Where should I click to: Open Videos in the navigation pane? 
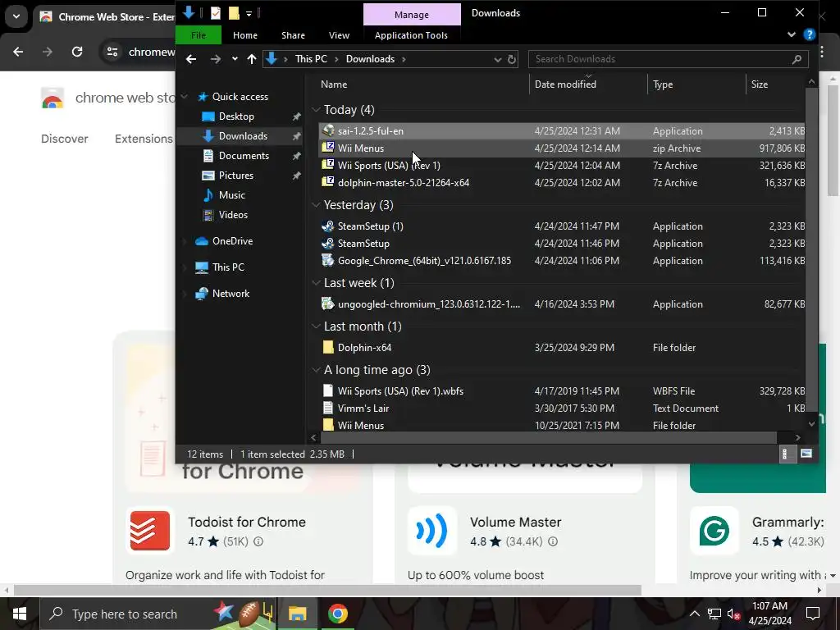[233, 215]
